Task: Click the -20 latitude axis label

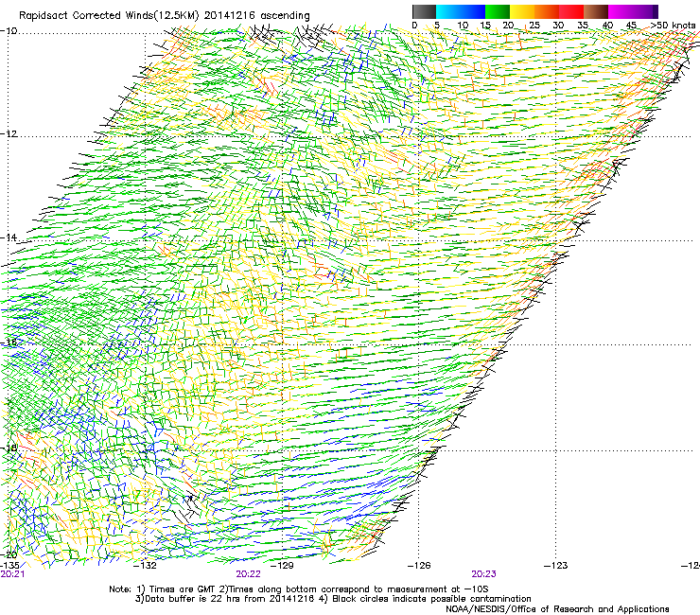Action: pos(9,554)
